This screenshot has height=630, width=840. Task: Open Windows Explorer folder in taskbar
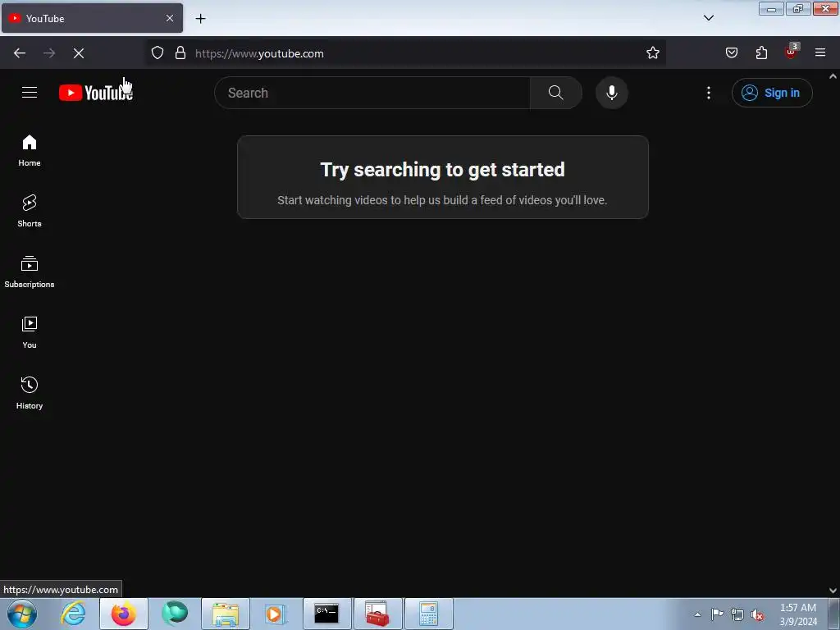(226, 614)
